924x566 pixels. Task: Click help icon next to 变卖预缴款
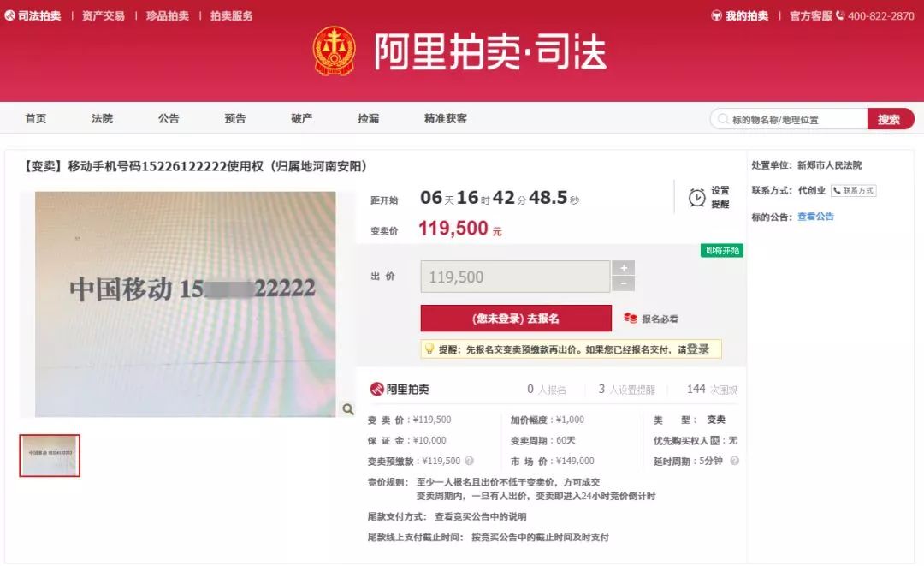pyautogui.click(x=469, y=461)
